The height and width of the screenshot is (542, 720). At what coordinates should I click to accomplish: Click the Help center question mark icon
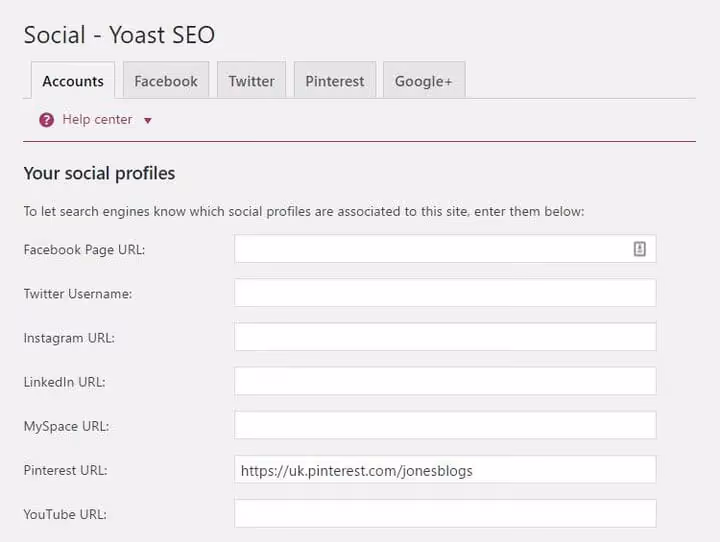(46, 120)
